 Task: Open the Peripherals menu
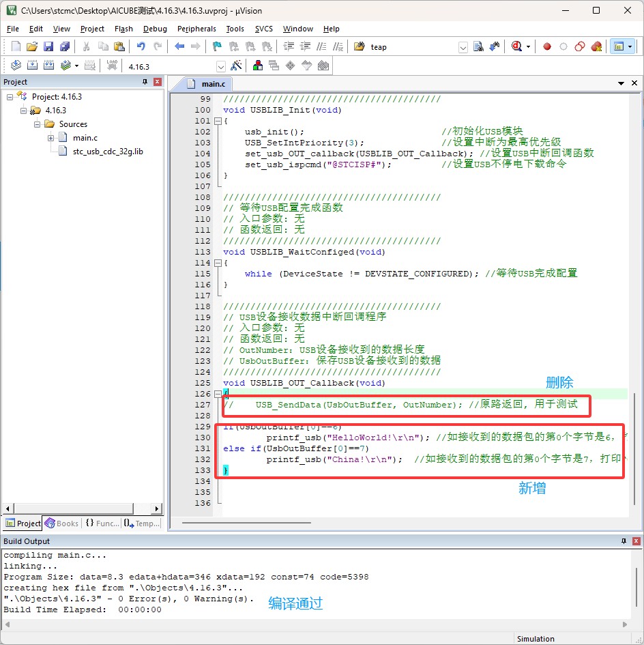[x=196, y=29]
